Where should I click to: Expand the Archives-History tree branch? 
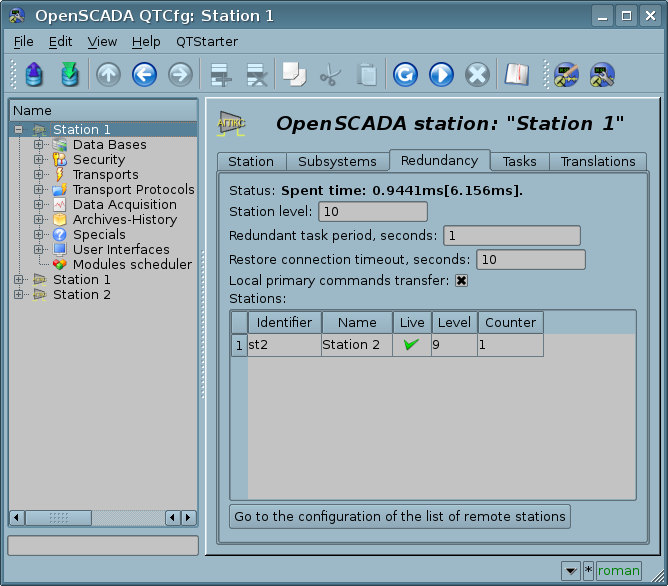pyautogui.click(x=38, y=220)
